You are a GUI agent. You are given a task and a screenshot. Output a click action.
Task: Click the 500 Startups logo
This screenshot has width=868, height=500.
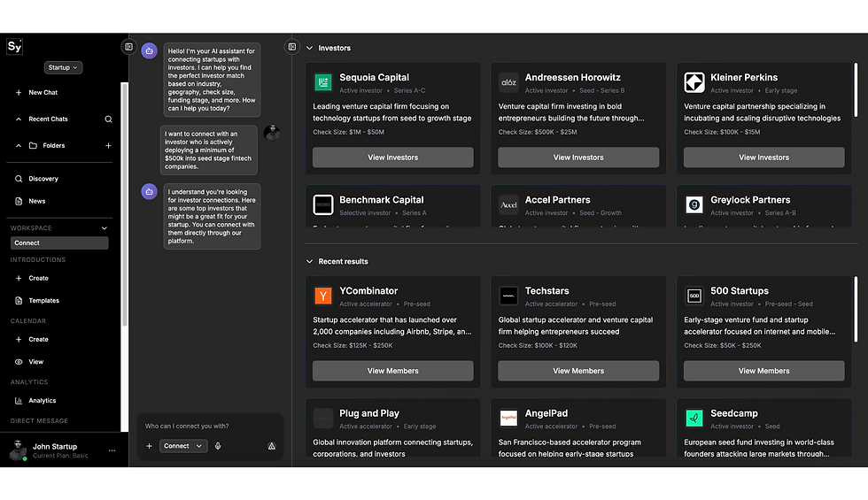click(694, 296)
